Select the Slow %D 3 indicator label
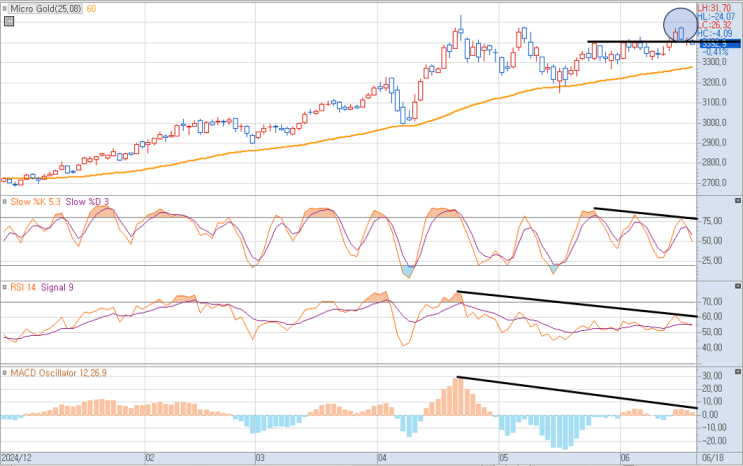Screen dimensions: 743x466 [x=87, y=201]
